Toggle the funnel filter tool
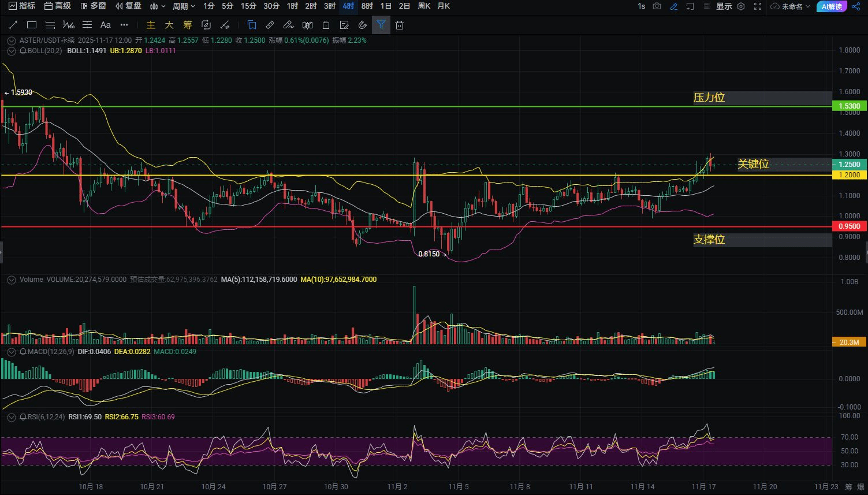Image resolution: width=868 pixels, height=495 pixels. point(381,25)
